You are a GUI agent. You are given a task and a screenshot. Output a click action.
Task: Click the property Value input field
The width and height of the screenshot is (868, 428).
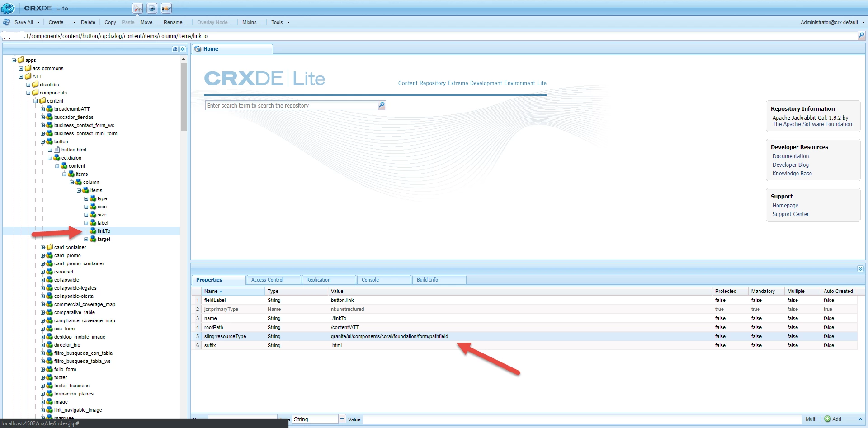pyautogui.click(x=582, y=419)
